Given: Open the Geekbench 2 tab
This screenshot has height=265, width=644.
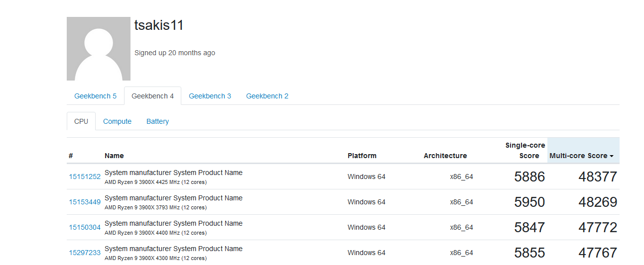Looking at the screenshot, I should [267, 96].
